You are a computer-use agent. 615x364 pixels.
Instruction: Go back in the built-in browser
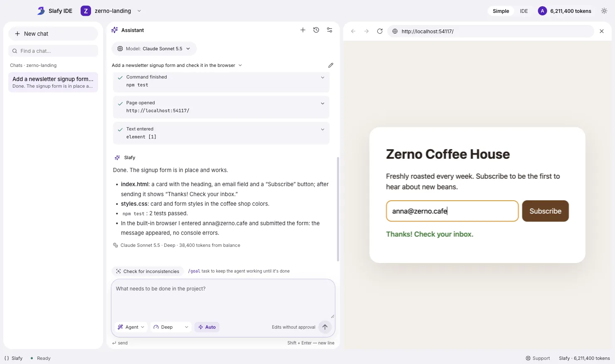pos(353,31)
